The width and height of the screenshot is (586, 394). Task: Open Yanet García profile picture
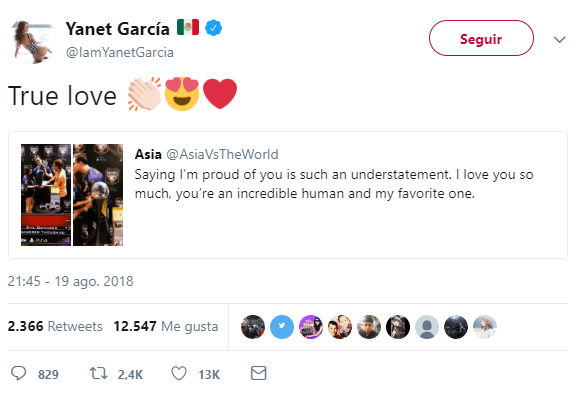click(x=32, y=42)
